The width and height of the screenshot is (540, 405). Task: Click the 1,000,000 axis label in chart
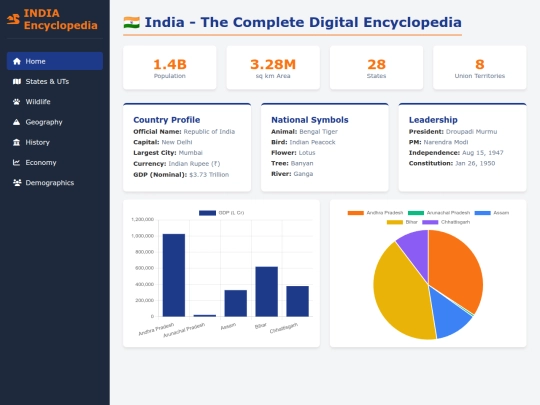pos(143,236)
